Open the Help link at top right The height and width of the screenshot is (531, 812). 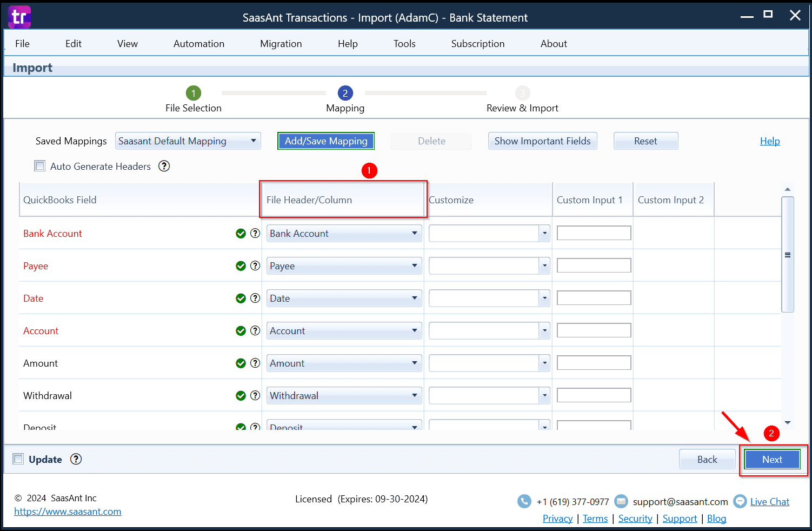770,141
